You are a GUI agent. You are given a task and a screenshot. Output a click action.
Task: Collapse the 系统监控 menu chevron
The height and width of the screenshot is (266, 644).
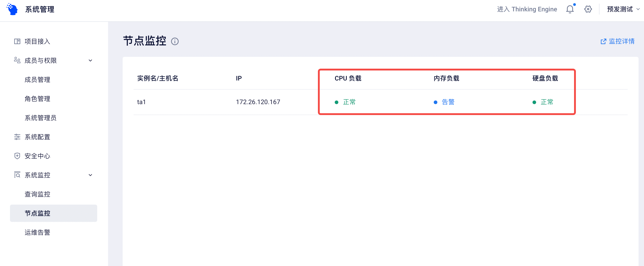(91, 175)
